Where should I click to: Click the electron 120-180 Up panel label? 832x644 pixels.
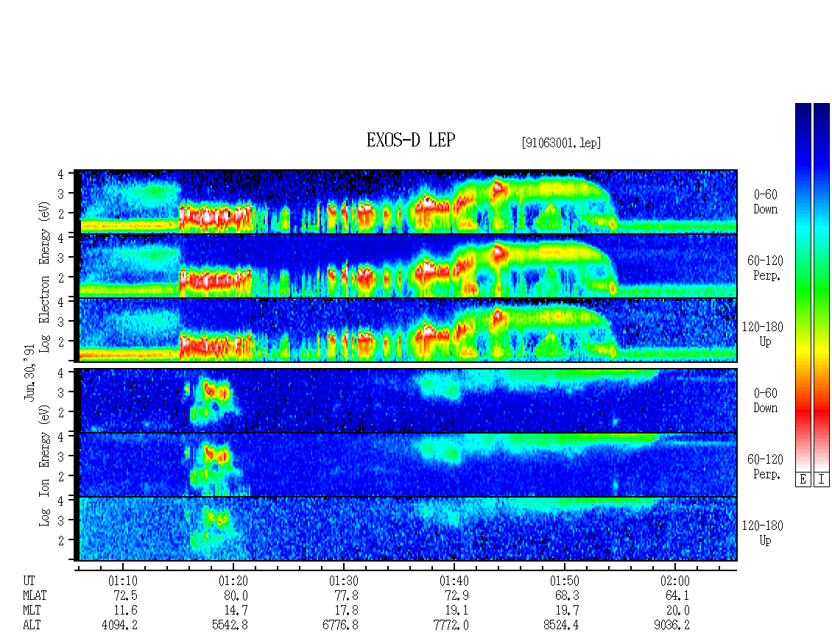763,334
